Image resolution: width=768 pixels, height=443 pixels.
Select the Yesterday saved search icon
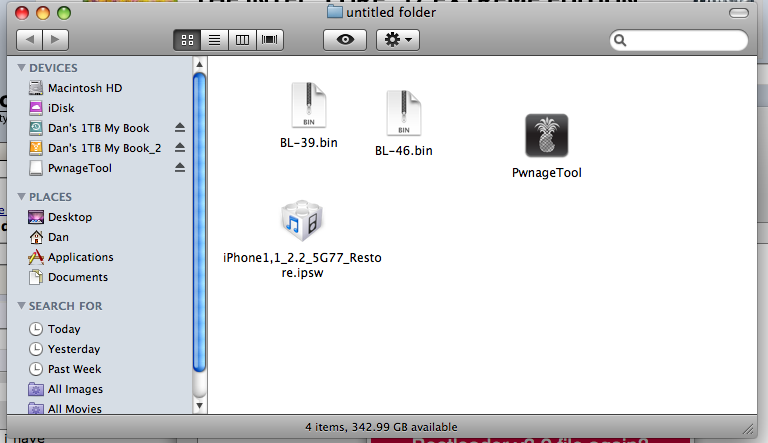click(36, 349)
